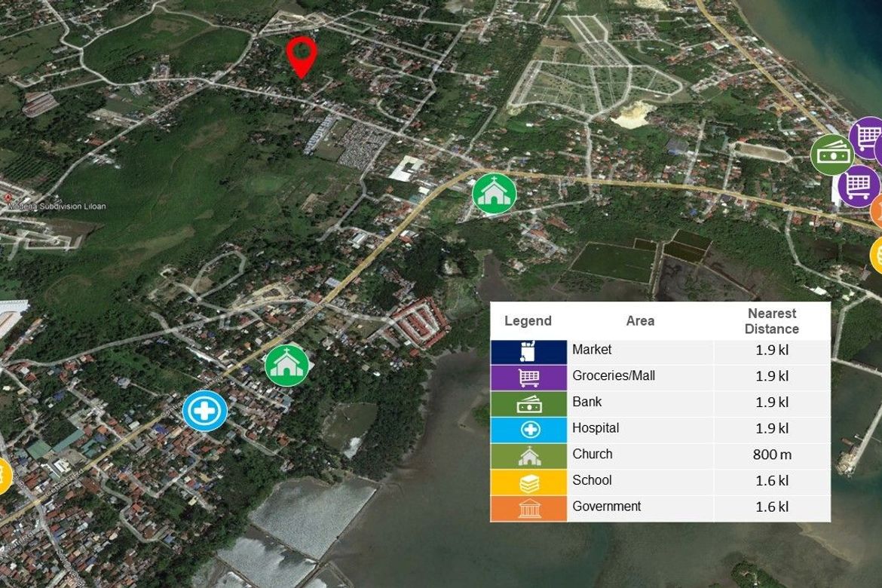Select the "Market" area label
Screen dimensions: 882x588
pos(592,350)
